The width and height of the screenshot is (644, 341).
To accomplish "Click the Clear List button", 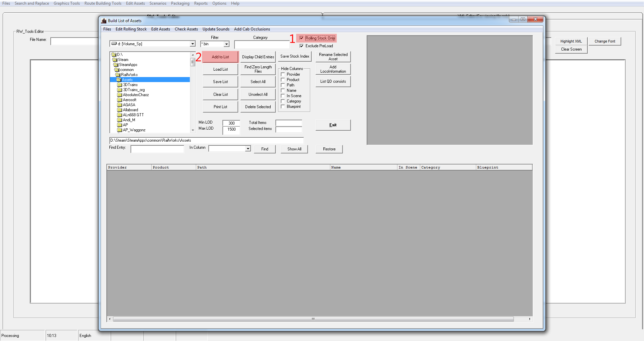I will click(220, 94).
